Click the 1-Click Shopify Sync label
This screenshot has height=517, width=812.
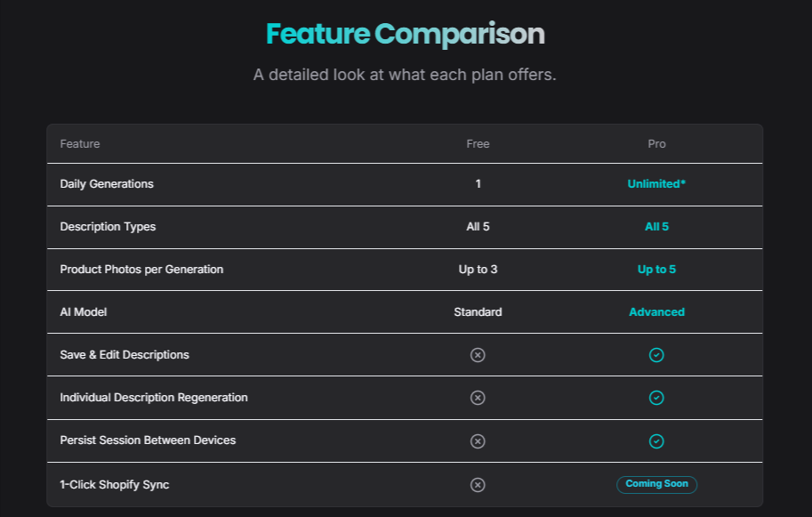[x=115, y=485]
